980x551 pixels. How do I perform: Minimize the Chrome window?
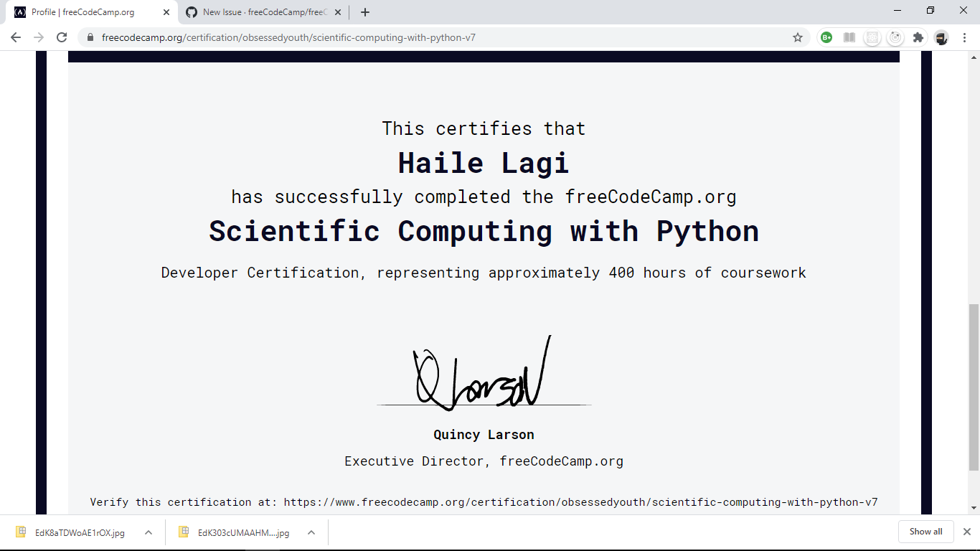[x=897, y=10]
